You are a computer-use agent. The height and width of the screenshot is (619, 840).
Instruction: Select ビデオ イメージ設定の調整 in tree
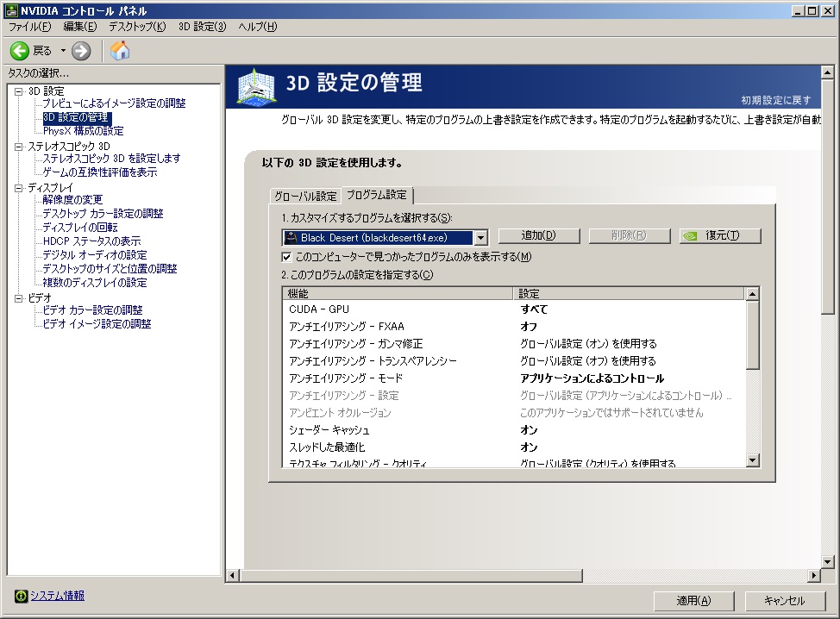(x=97, y=324)
